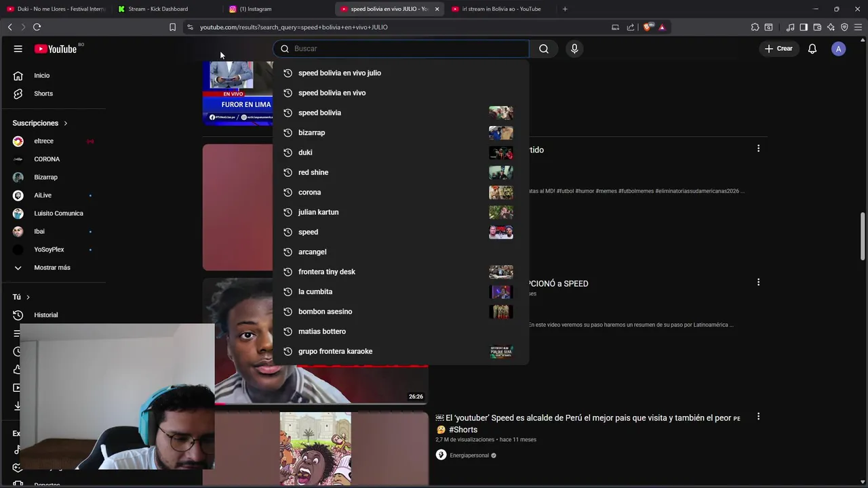868x488 pixels.
Task: Open the YouTube hamburger guide menu
Action: point(18,49)
